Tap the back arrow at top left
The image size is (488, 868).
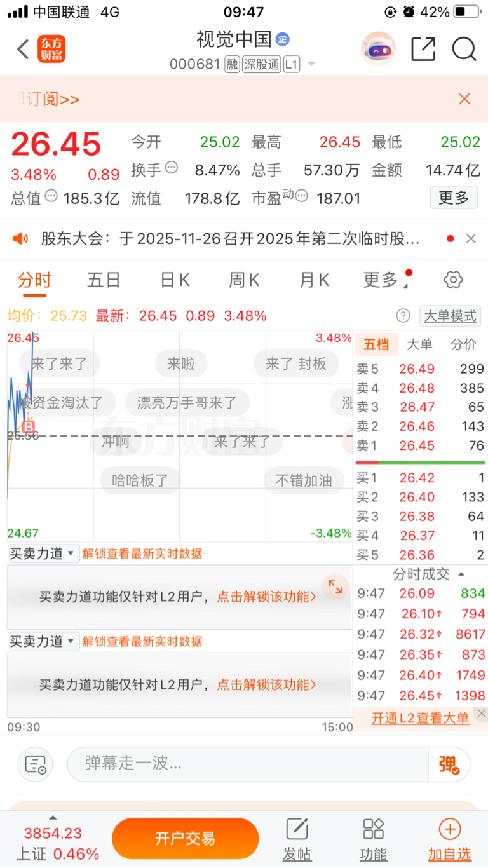click(x=24, y=49)
